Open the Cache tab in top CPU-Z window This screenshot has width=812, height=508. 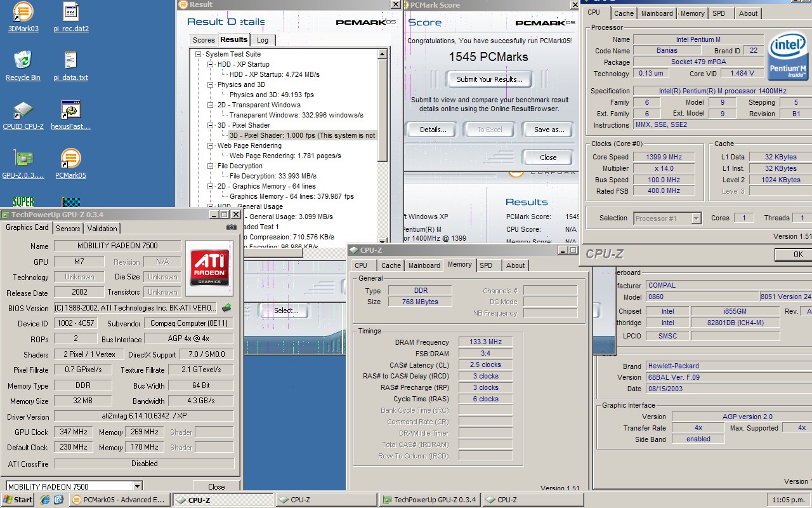point(624,13)
